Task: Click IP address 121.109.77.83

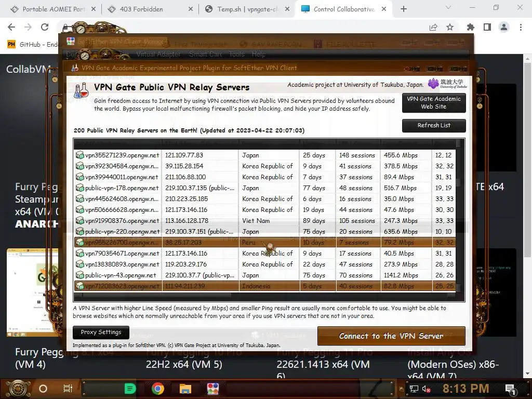Action: pyautogui.click(x=184, y=155)
